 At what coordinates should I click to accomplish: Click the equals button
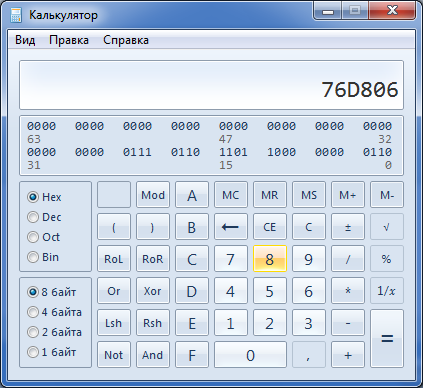387,339
